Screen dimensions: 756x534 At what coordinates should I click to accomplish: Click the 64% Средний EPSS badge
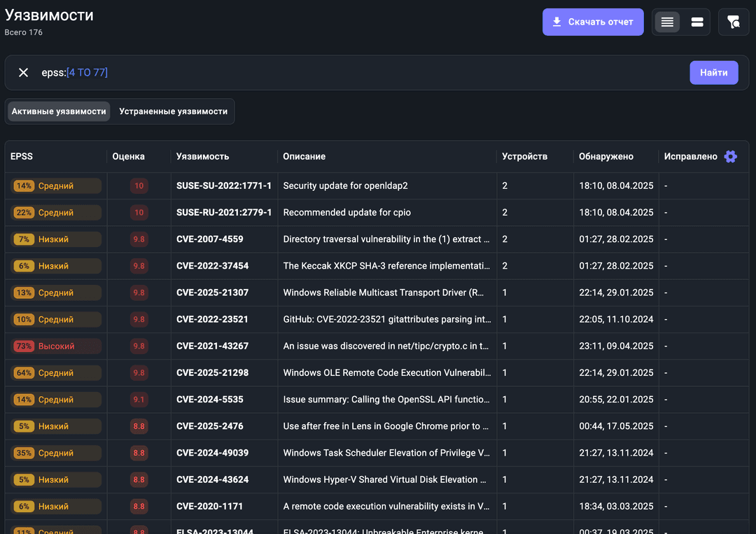57,373
